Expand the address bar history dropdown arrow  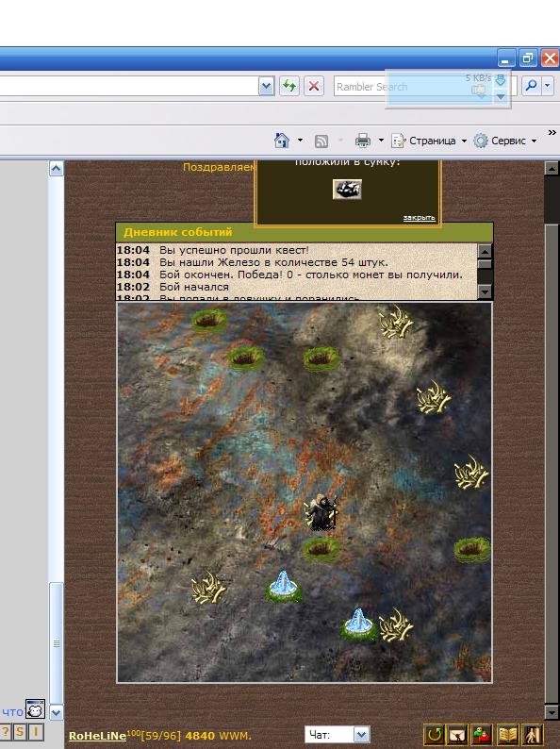tap(267, 87)
